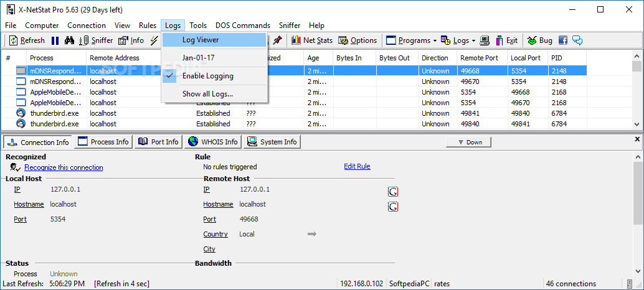Click the Refresh toolbar button

27,40
